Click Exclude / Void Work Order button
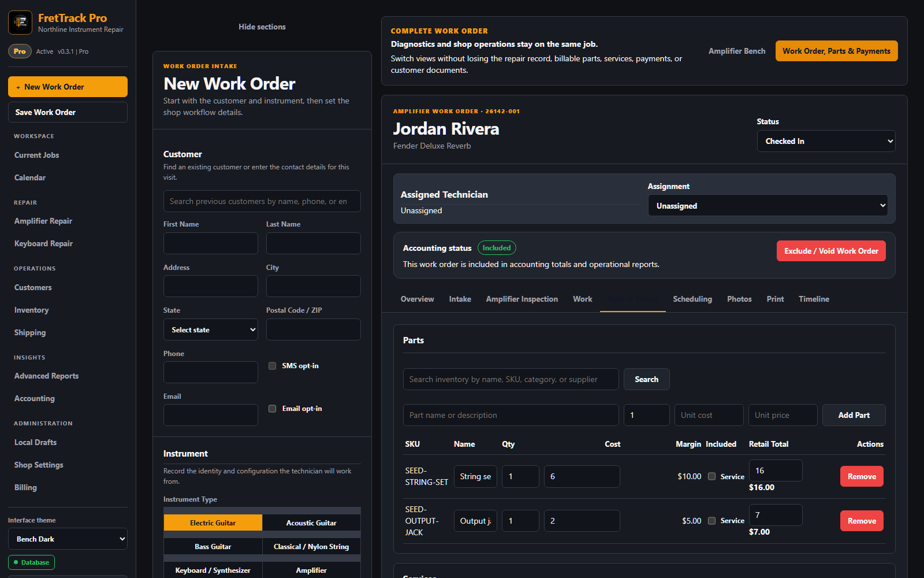 pyautogui.click(x=831, y=251)
